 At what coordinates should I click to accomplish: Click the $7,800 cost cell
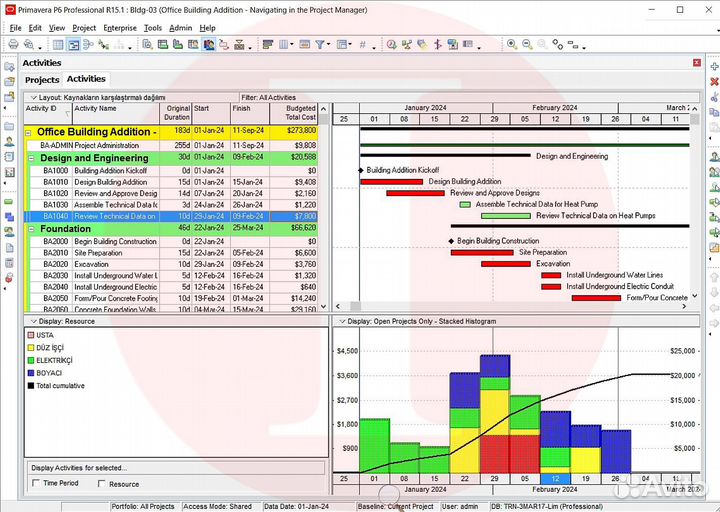293,216
